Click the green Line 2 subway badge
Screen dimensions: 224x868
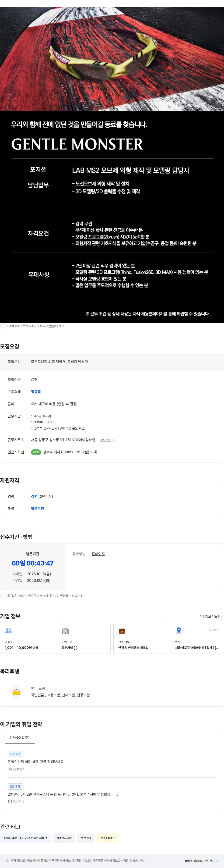pyautogui.click(x=36, y=452)
